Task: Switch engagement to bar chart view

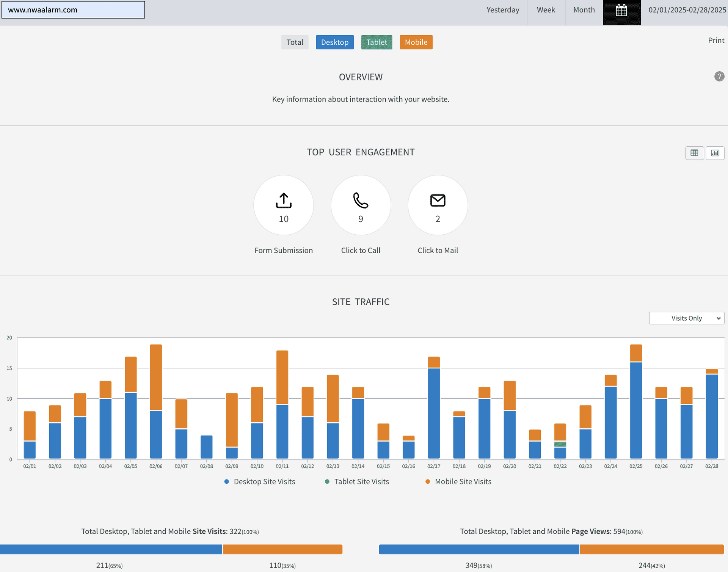Action: coord(715,153)
